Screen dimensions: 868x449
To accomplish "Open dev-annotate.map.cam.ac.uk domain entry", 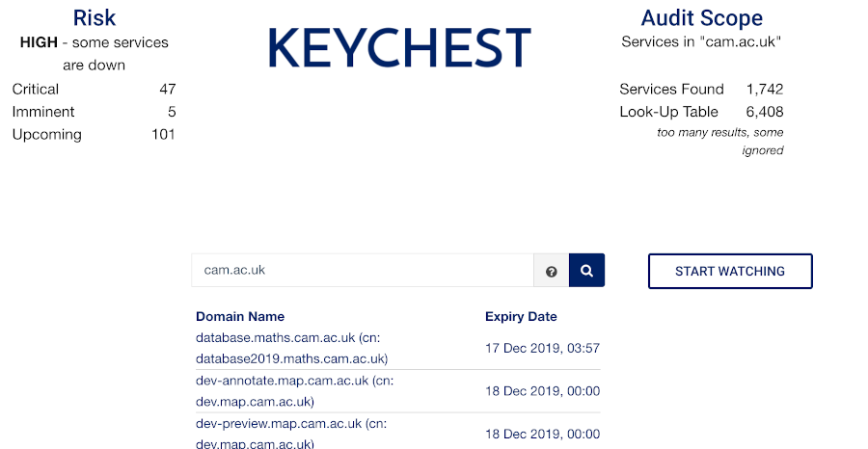I will pos(294,391).
